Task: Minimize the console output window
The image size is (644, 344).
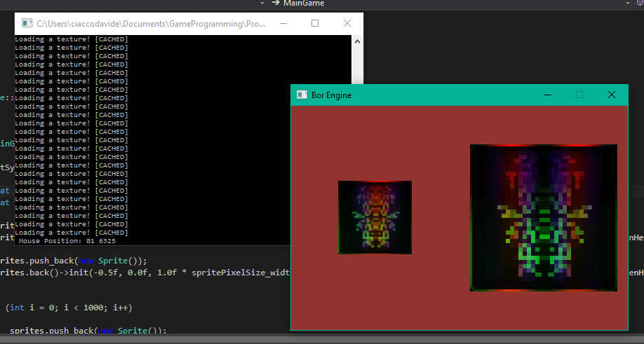Action: 283,24
